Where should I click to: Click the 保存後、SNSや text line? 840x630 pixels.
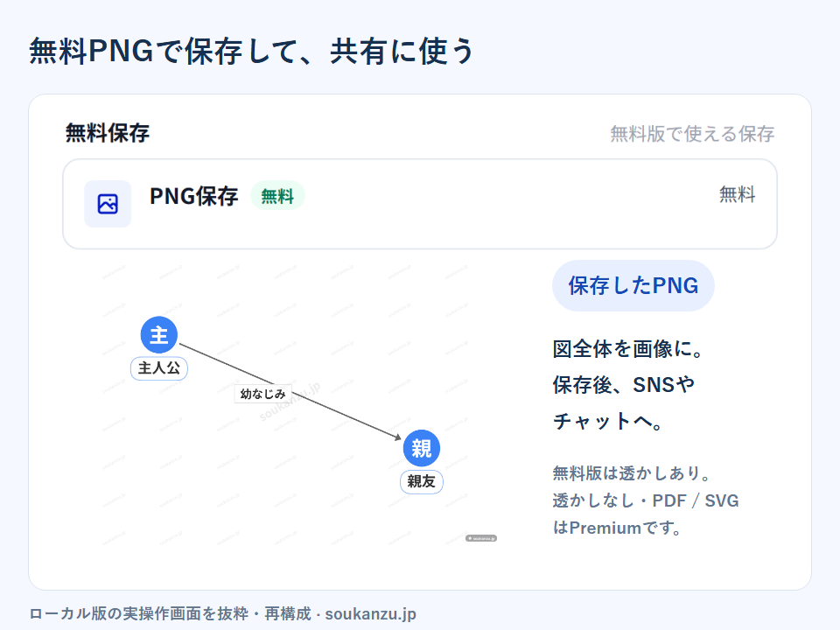624,385
